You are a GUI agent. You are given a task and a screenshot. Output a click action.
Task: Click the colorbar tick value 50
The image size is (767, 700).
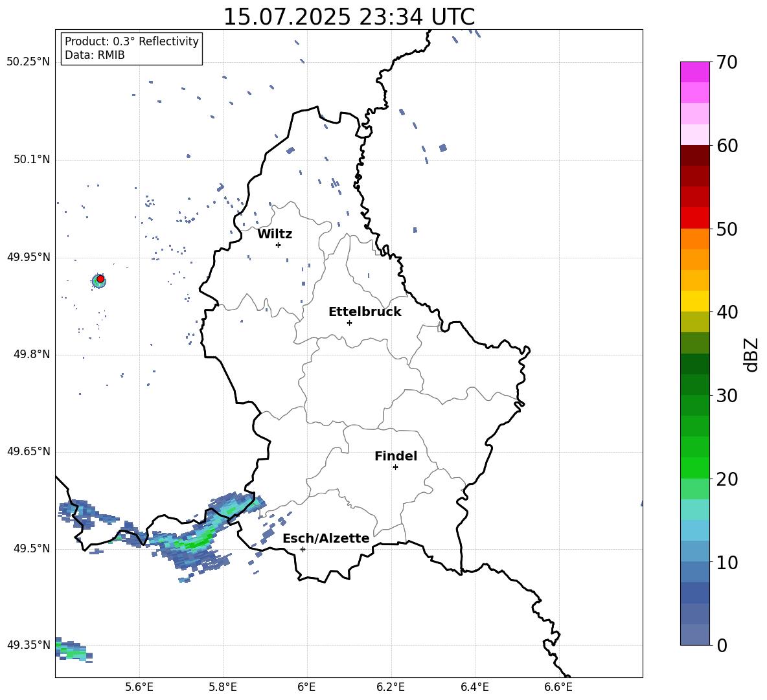[727, 229]
